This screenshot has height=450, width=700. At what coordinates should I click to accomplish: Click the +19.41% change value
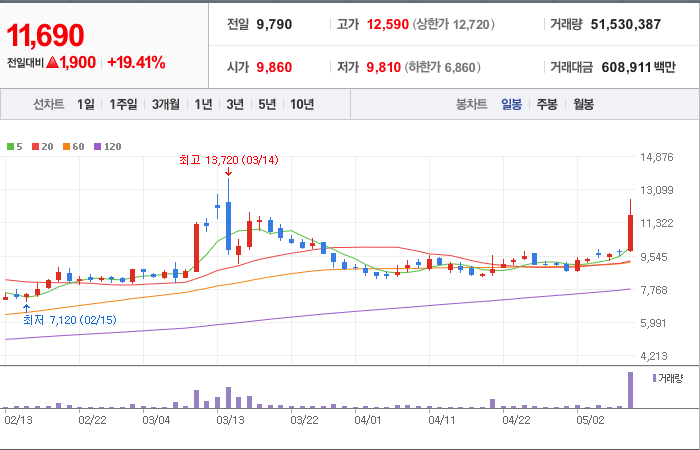pos(136,62)
